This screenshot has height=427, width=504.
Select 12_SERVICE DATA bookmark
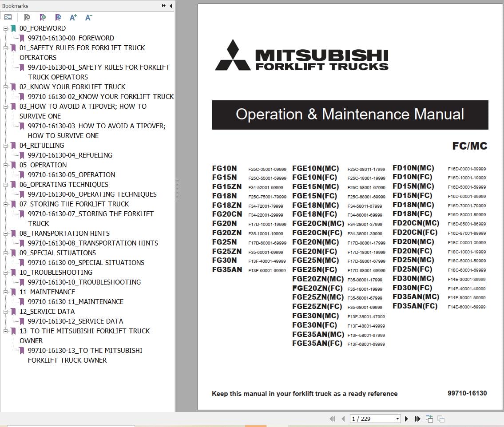pyautogui.click(x=47, y=311)
